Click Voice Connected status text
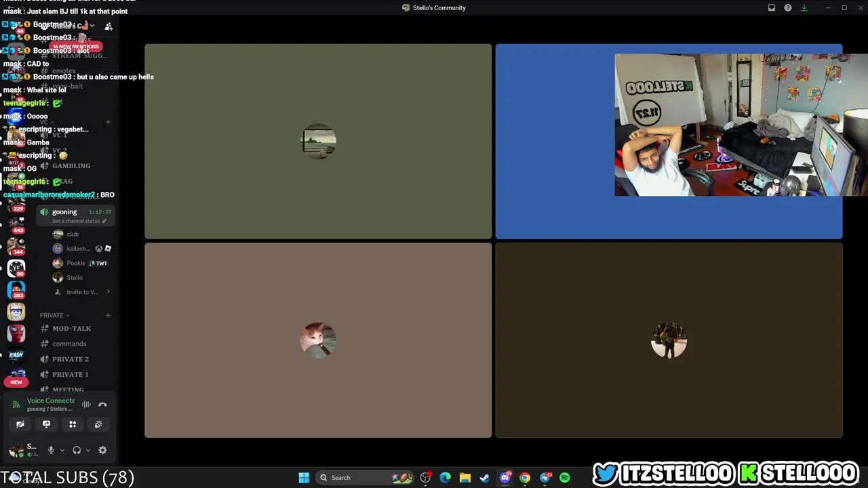This screenshot has width=868, height=488. [51, 401]
